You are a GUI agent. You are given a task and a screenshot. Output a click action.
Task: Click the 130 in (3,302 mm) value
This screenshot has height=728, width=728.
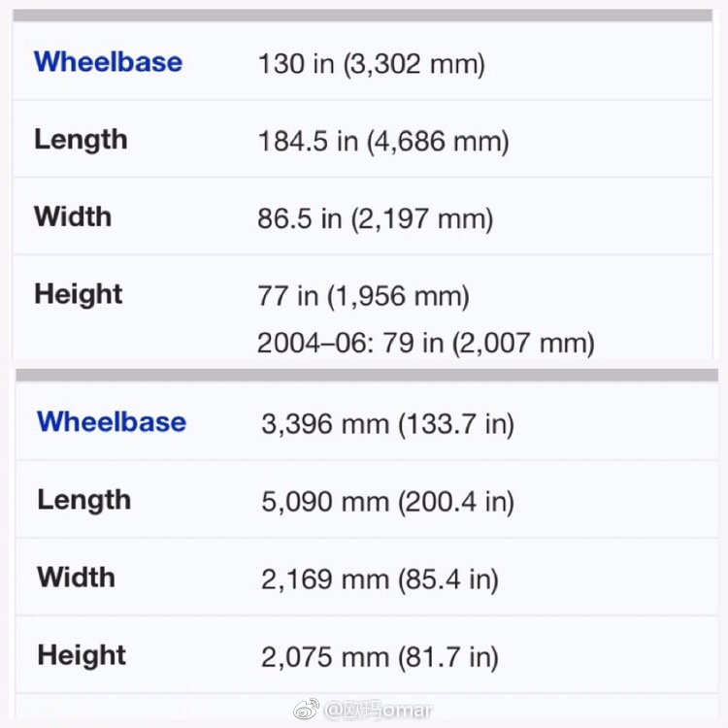click(x=372, y=64)
